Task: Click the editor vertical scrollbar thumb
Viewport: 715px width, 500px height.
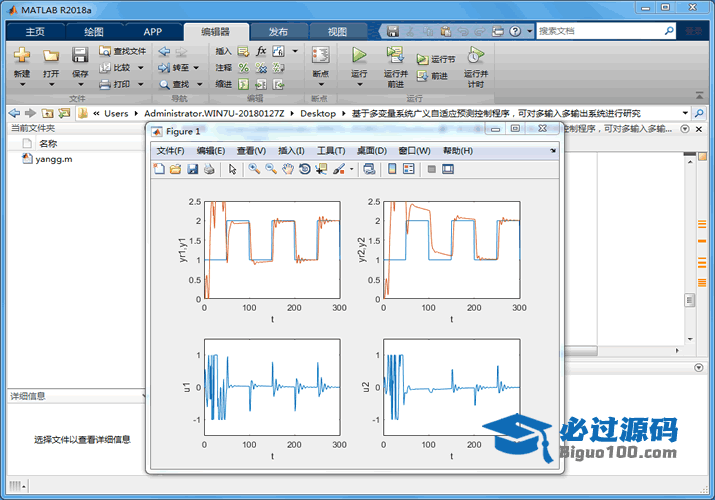Action: click(x=690, y=300)
